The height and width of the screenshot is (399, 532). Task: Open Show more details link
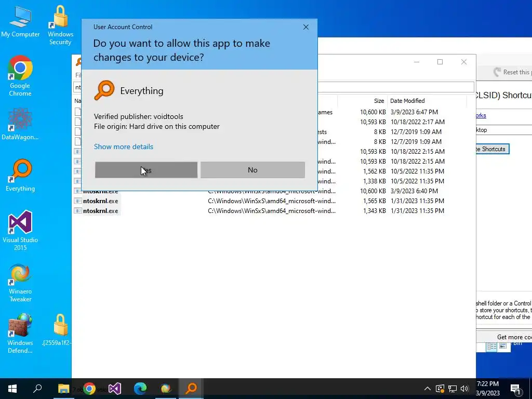[x=124, y=147]
